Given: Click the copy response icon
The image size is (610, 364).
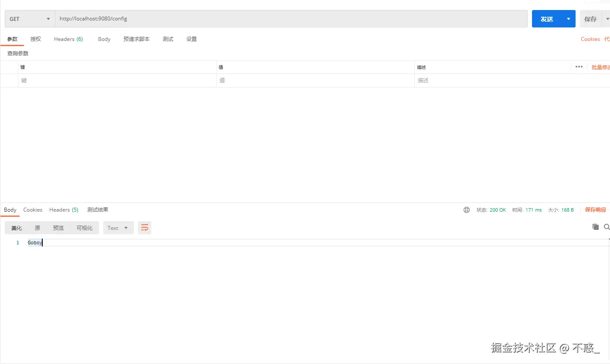Looking at the screenshot, I should [596, 227].
